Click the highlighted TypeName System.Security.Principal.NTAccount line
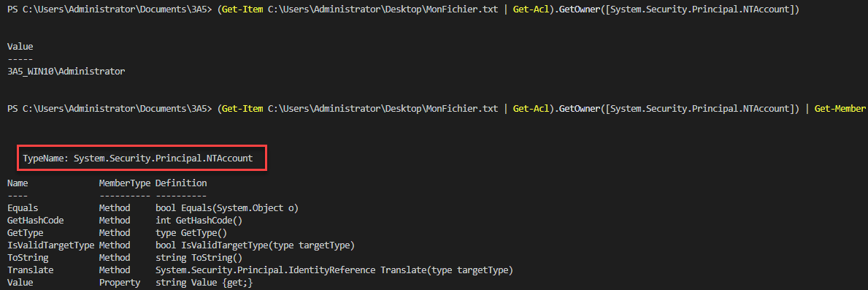Viewport: 868px width, 290px height. coord(138,159)
